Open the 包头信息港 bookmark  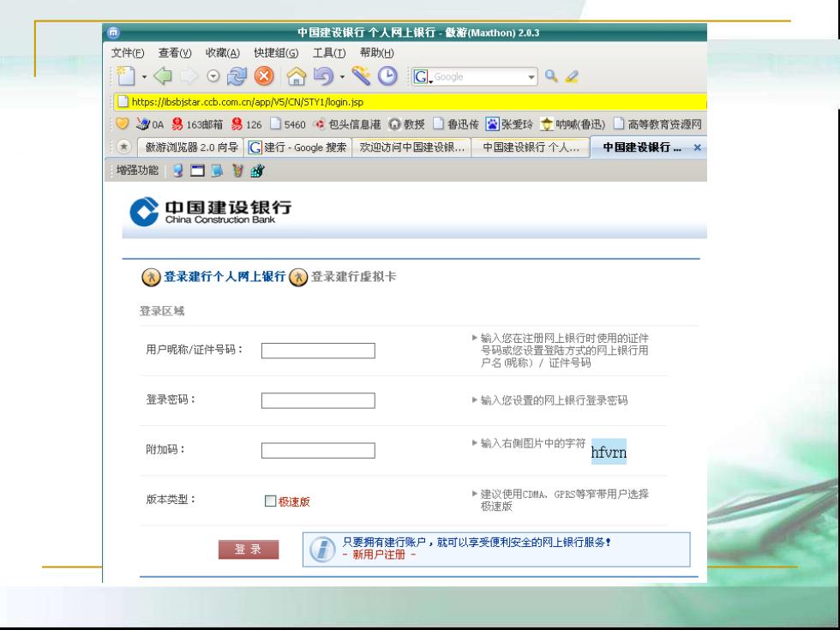pyautogui.click(x=347, y=124)
